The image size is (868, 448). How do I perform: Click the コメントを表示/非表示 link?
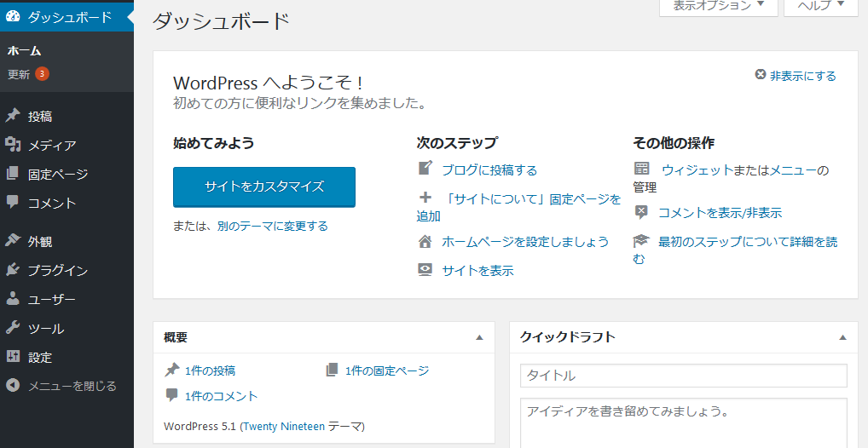[x=720, y=213]
